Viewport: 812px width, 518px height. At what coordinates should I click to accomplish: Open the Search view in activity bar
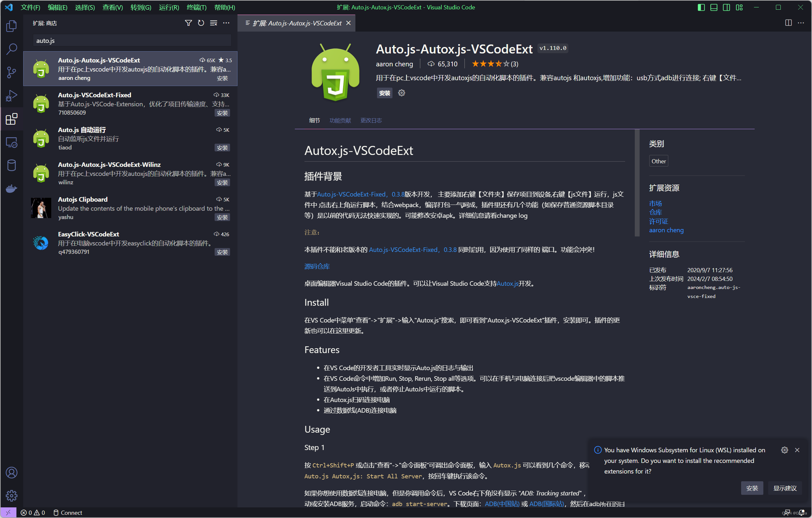coord(12,49)
